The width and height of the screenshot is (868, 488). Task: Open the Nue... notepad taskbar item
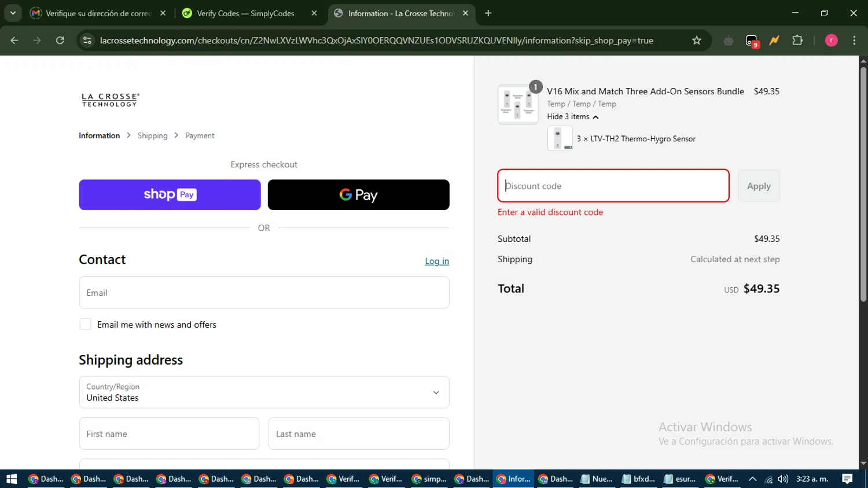(597, 479)
